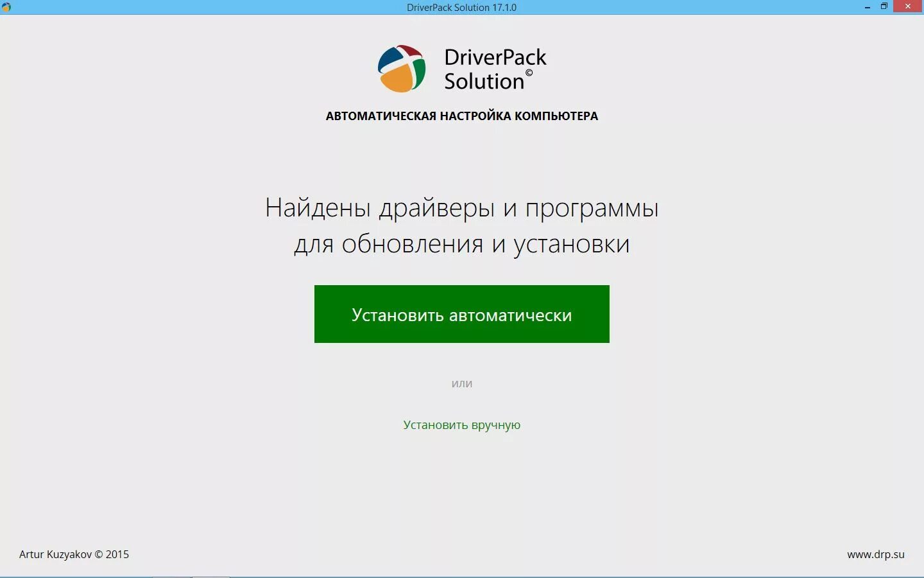Minimize the DriverPack Solution window
The image size is (924, 578).
[x=868, y=6]
